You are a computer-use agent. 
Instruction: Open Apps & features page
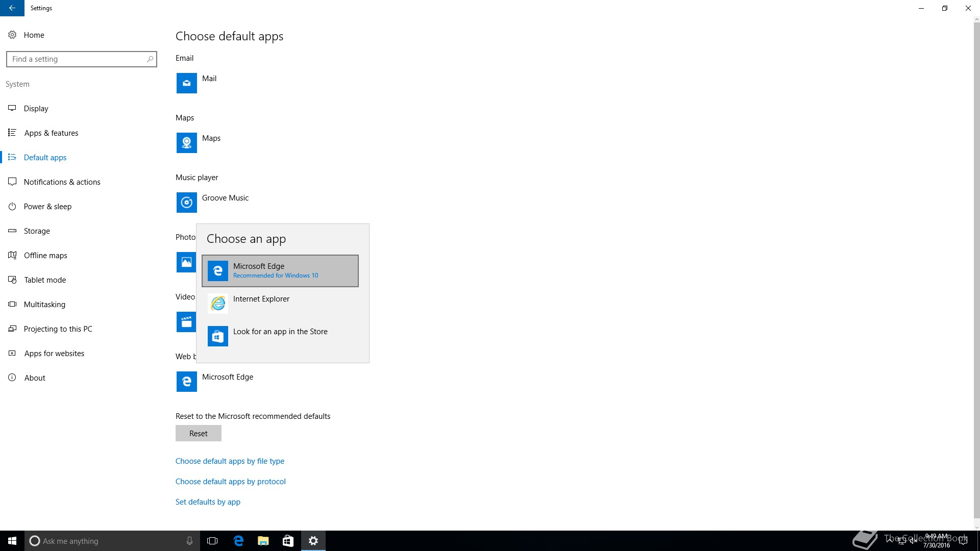51,133
